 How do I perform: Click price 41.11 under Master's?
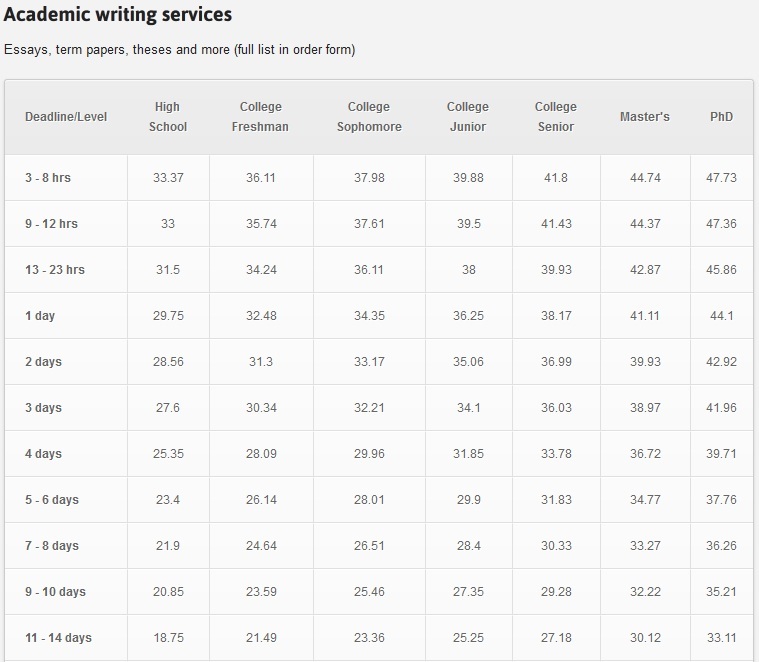(645, 316)
